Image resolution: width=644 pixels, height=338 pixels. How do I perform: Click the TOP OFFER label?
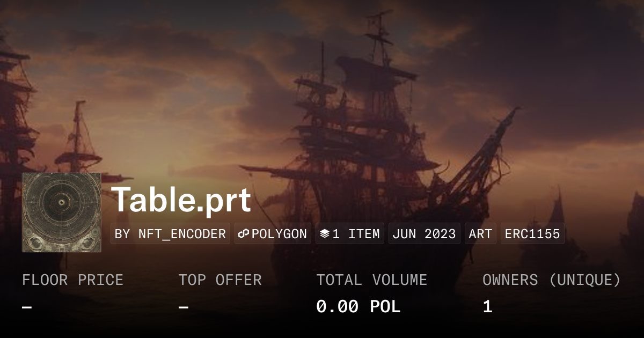pos(220,280)
